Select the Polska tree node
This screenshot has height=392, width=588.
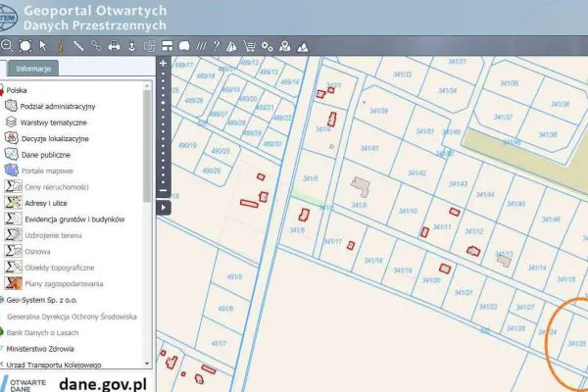[x=17, y=90]
